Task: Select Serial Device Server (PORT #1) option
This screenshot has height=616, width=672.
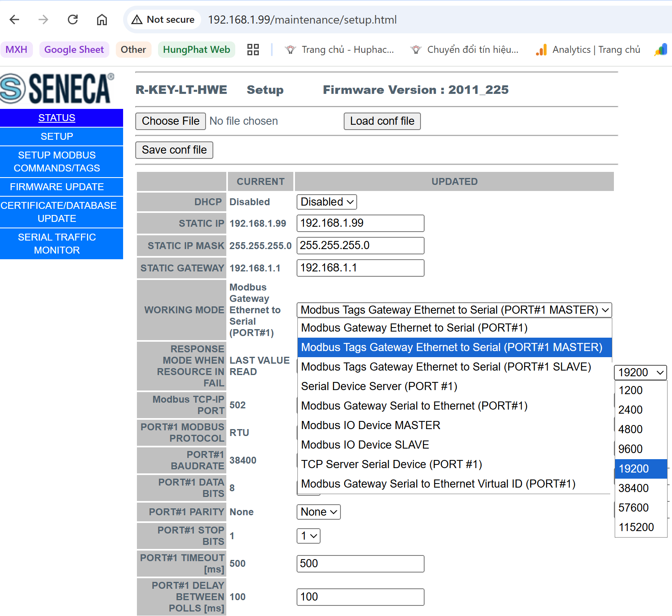Action: [455, 386]
